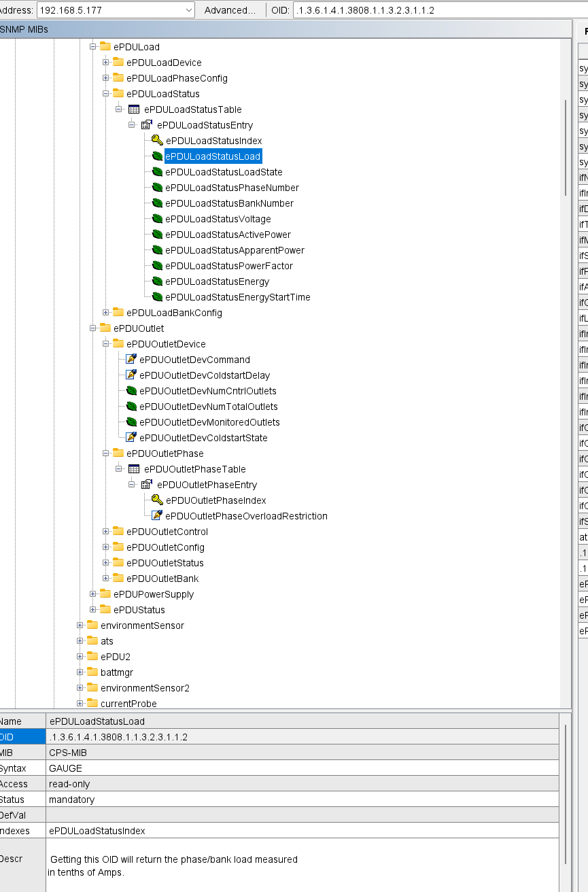Image resolution: width=588 pixels, height=892 pixels.
Task: Click the description text about tenths of Amps
Action: 173,865
